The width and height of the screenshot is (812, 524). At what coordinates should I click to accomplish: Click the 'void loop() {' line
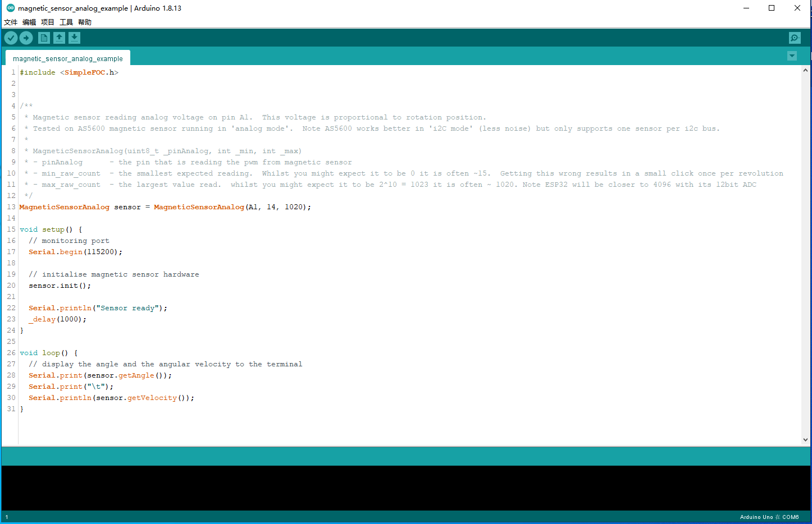coord(49,353)
